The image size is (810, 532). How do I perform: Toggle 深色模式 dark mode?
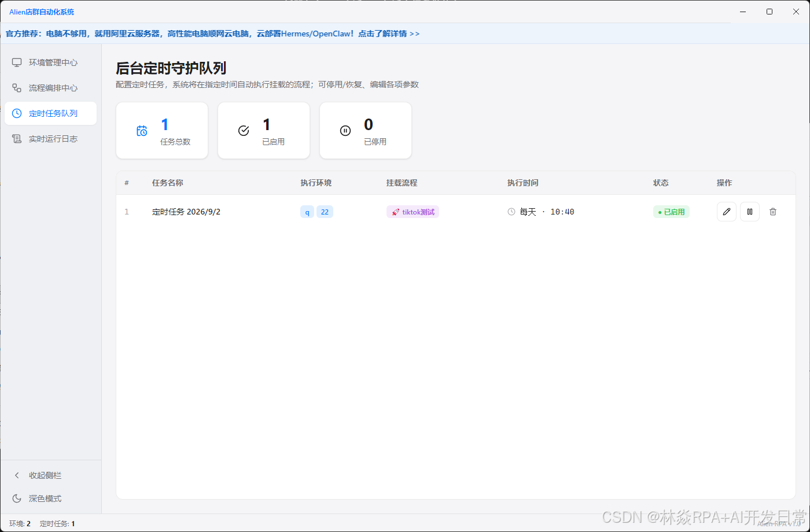tap(50, 498)
